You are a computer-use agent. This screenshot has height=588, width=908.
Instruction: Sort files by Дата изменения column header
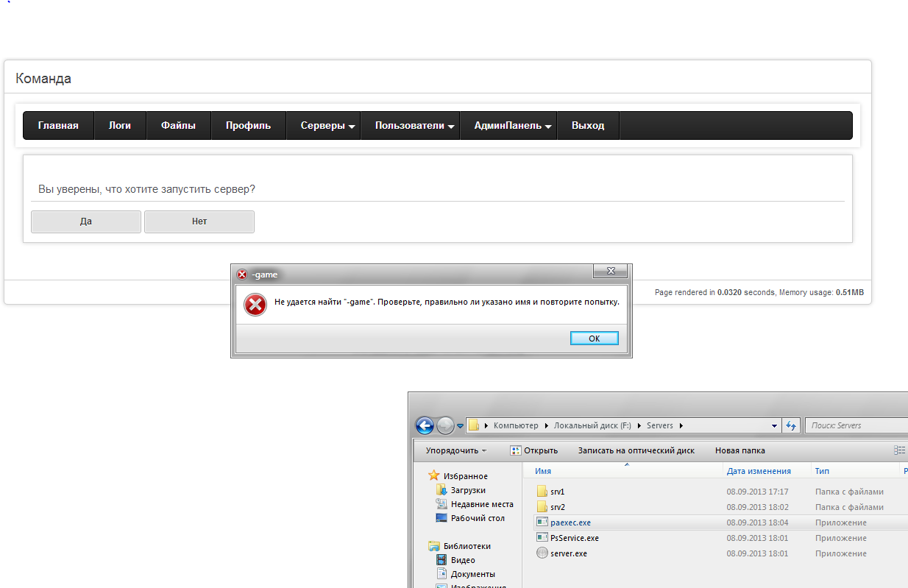[x=759, y=471]
